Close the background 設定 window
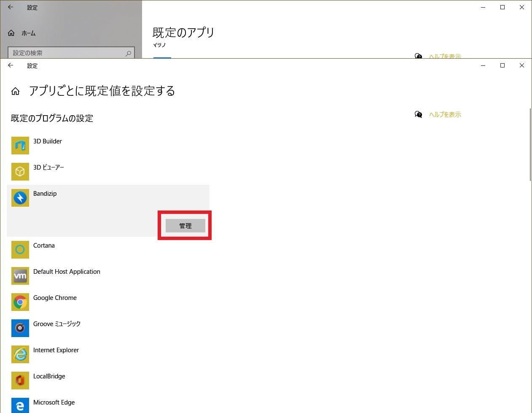Viewport: 532px width, 413px height. (522, 7)
